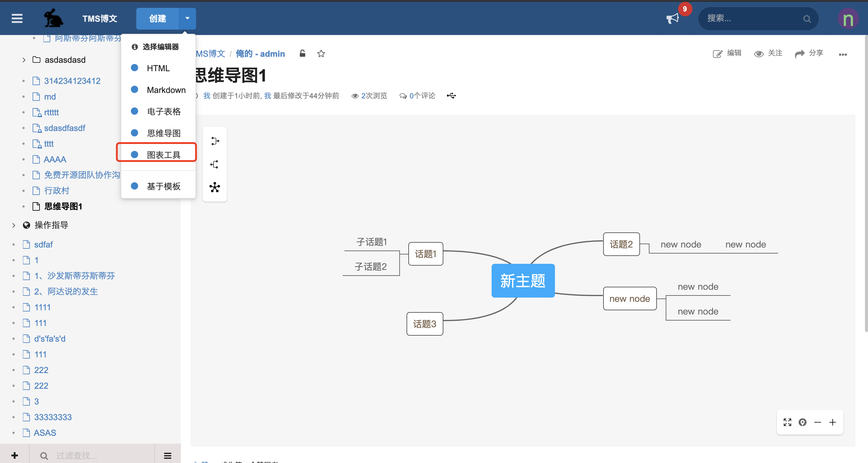Image resolution: width=868 pixels, height=463 pixels.
Task: Click the eye follow icon
Action: [x=759, y=54]
